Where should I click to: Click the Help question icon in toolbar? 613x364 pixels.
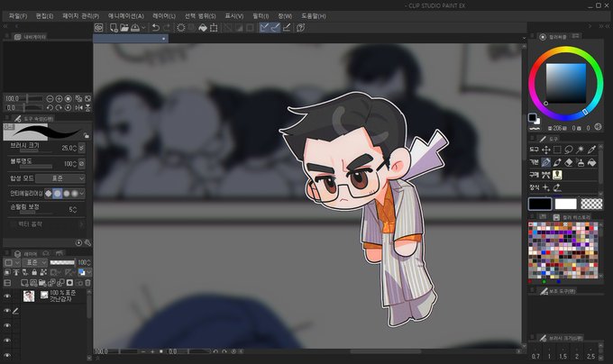[300, 28]
